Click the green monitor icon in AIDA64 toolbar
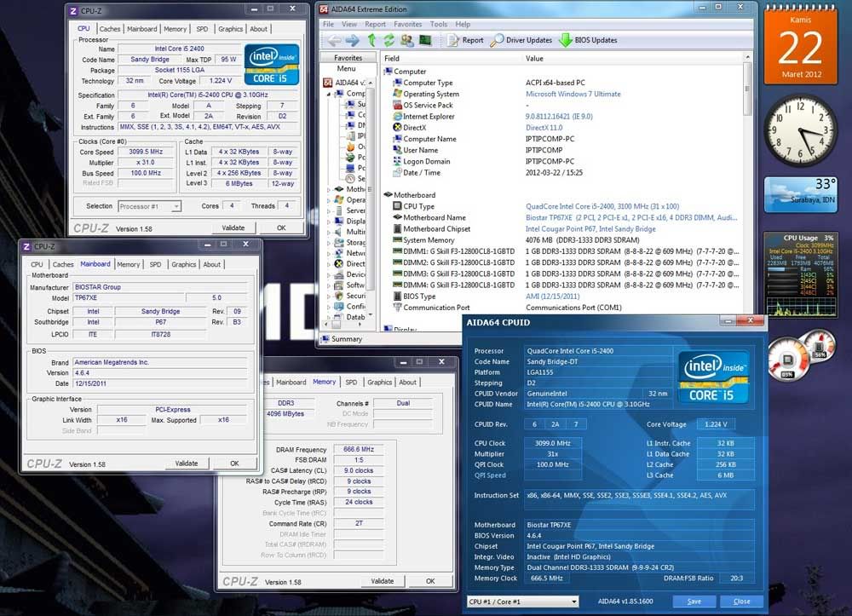Image resolution: width=852 pixels, height=616 pixels. tap(425, 40)
